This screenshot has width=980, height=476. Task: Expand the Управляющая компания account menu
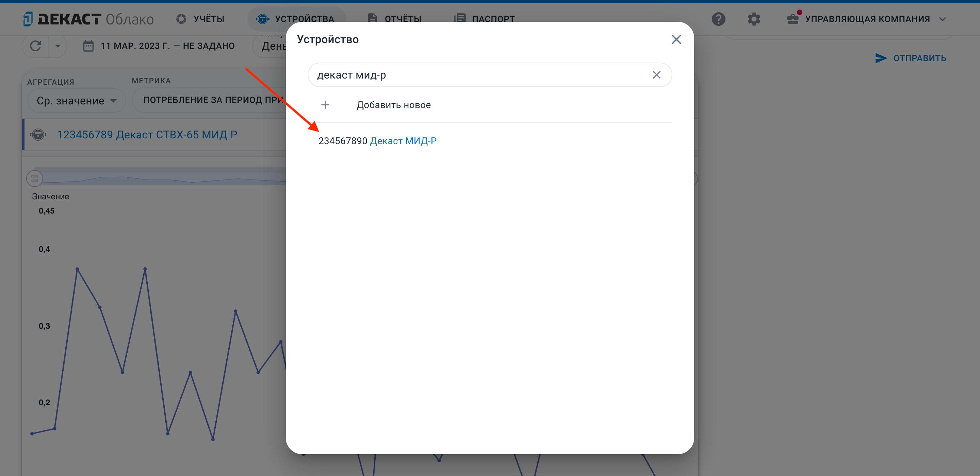(x=866, y=19)
